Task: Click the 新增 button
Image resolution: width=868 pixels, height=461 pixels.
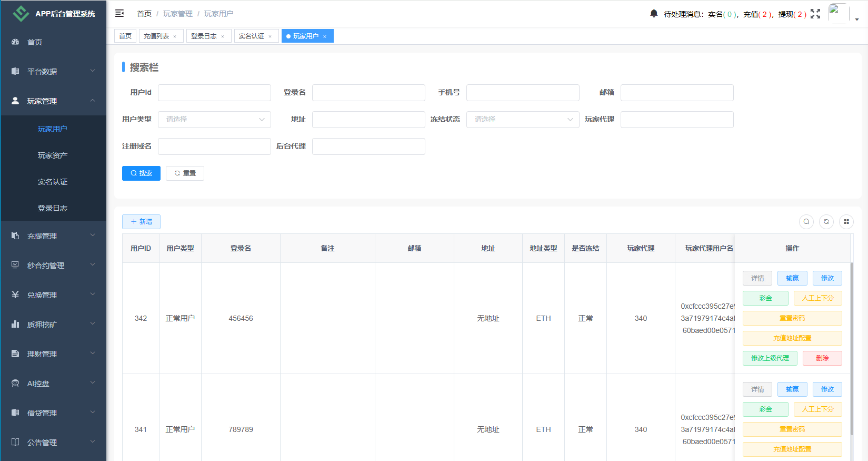Action: click(x=141, y=222)
